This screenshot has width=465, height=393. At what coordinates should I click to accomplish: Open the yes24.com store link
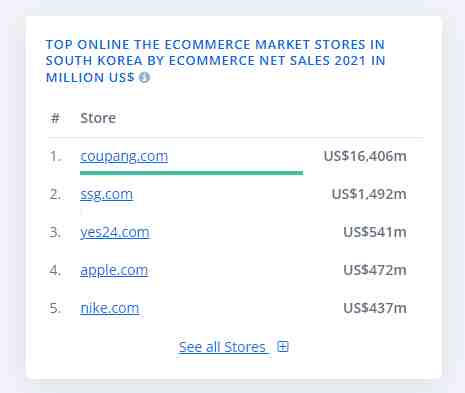coord(115,232)
